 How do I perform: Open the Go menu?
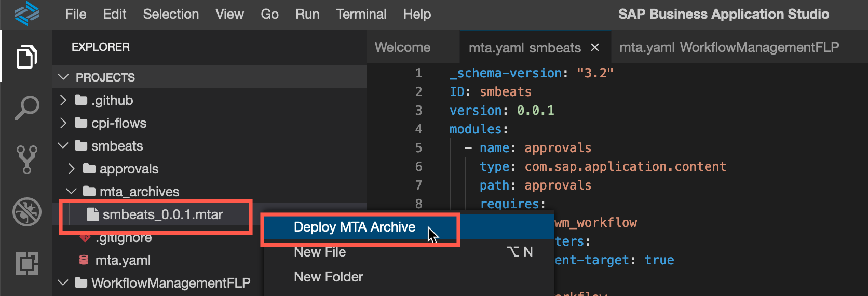[269, 14]
